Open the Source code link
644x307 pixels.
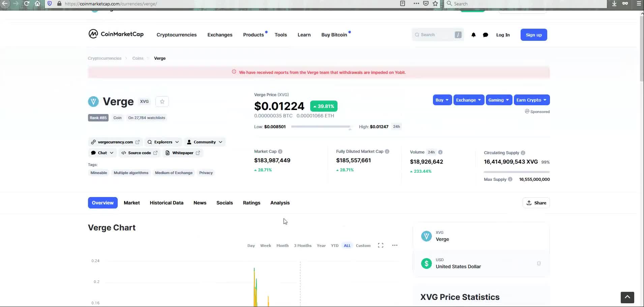[x=139, y=153]
